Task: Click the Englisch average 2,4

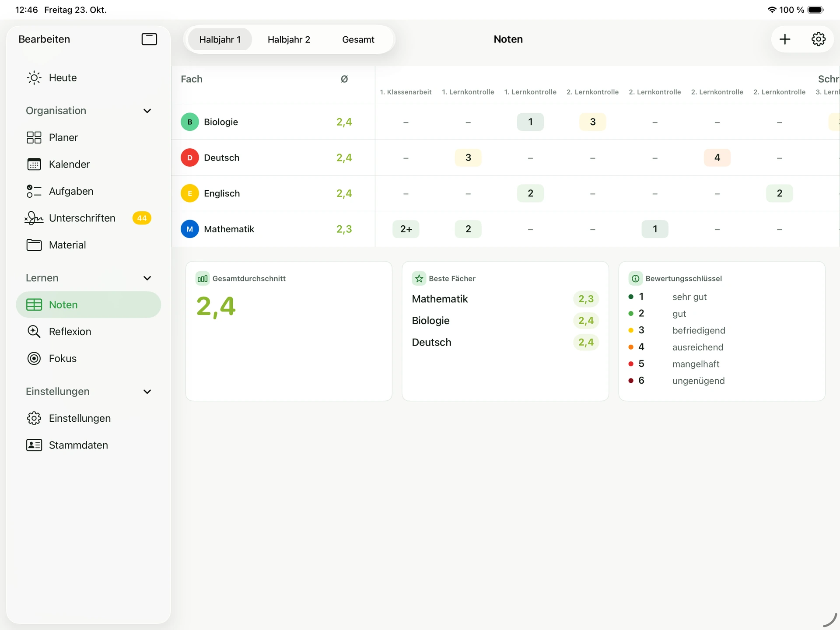Action: point(344,193)
